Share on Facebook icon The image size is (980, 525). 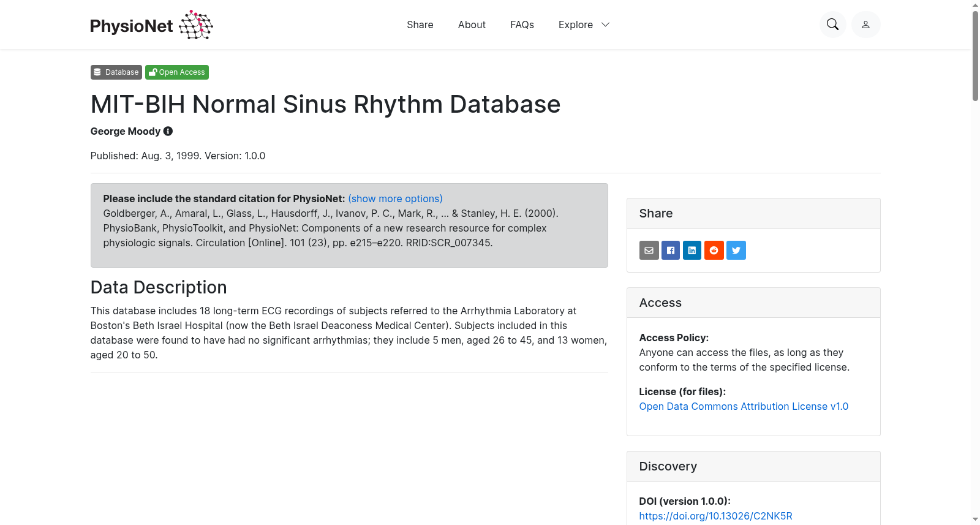(x=671, y=250)
